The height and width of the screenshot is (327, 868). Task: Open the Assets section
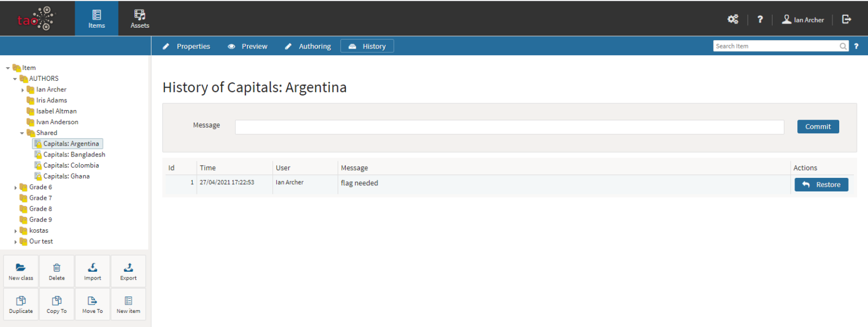click(140, 18)
